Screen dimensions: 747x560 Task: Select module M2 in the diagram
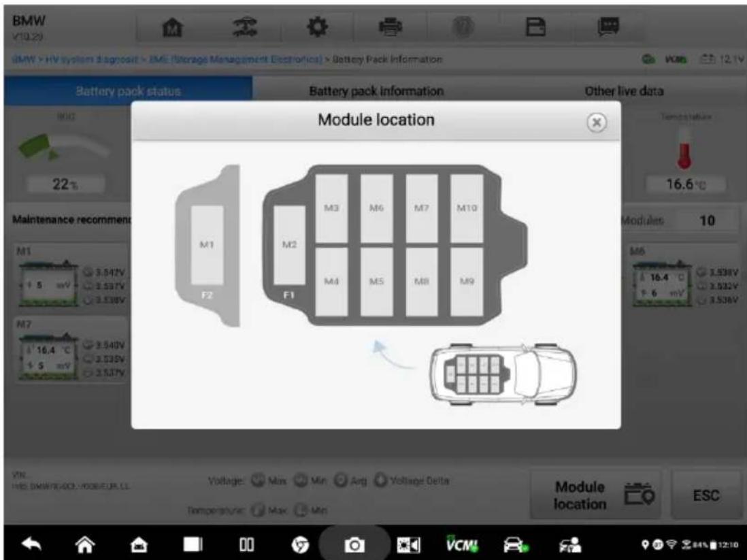[289, 245]
